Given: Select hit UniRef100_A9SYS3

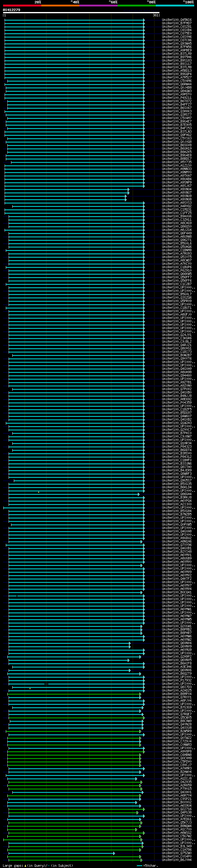Looking at the screenshot, I should [177, 203].
